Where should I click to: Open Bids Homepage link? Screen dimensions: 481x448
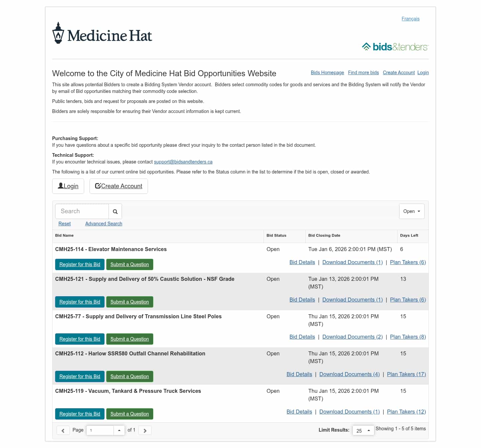pyautogui.click(x=327, y=73)
